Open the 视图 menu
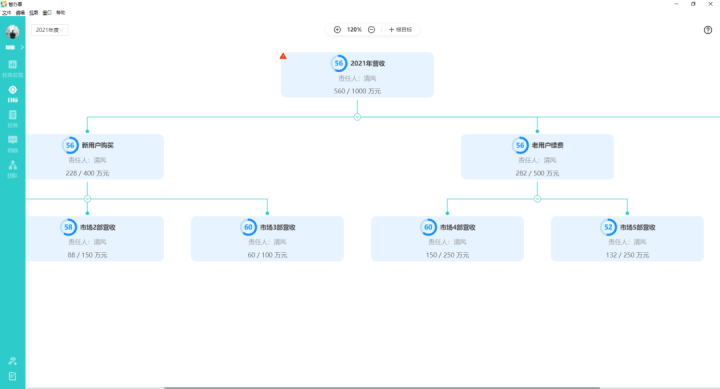This screenshot has height=389, width=720. pyautogui.click(x=34, y=13)
